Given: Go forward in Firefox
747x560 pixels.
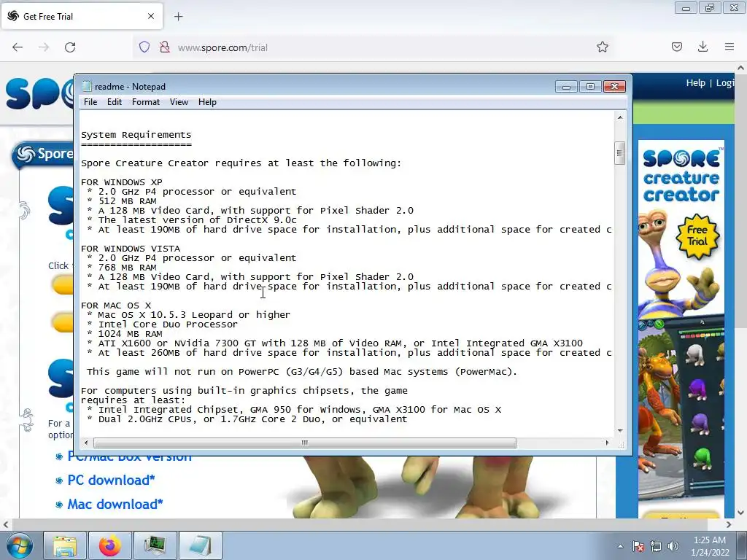Looking at the screenshot, I should pyautogui.click(x=44, y=47).
